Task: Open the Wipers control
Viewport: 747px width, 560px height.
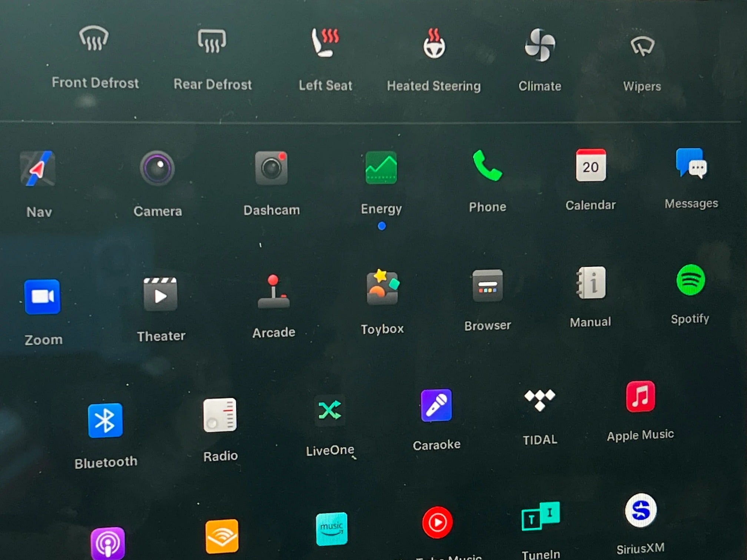Action: (x=642, y=47)
